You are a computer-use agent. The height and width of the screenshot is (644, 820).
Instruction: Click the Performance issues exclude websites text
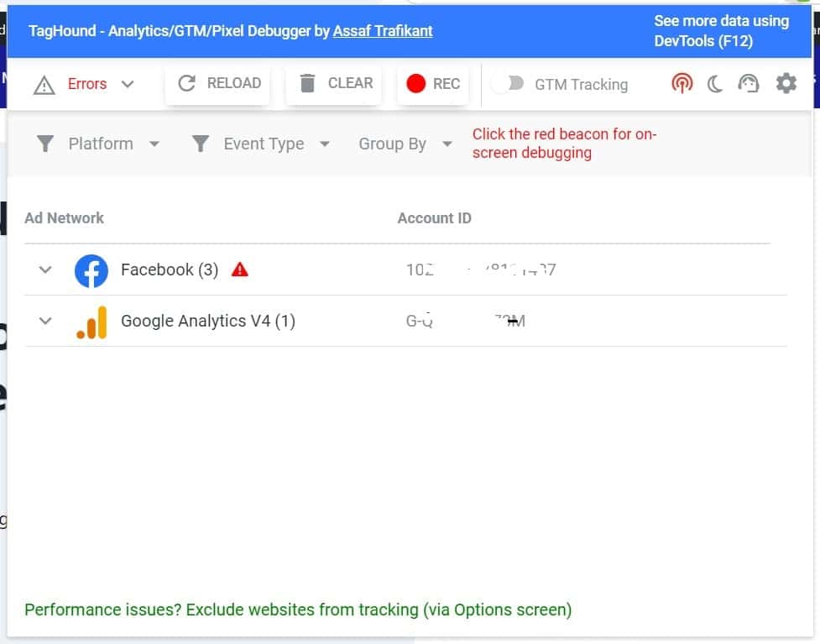(x=298, y=610)
